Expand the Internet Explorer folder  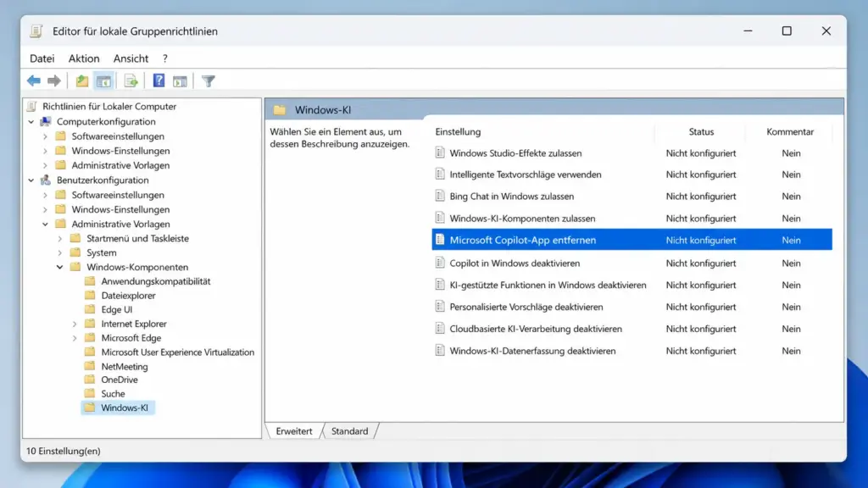tap(75, 324)
